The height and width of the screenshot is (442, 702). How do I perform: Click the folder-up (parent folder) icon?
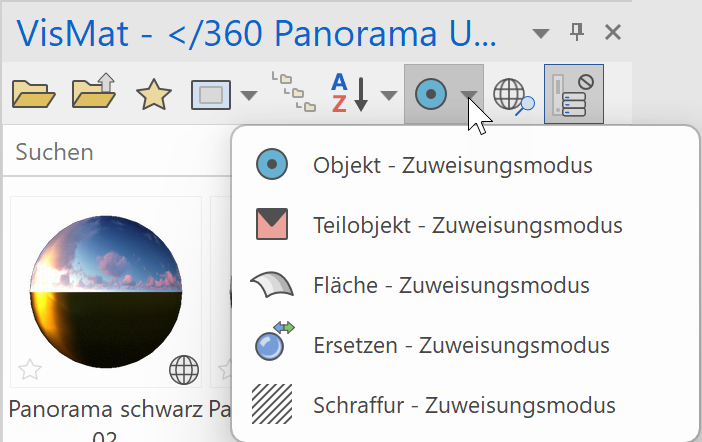[94, 94]
